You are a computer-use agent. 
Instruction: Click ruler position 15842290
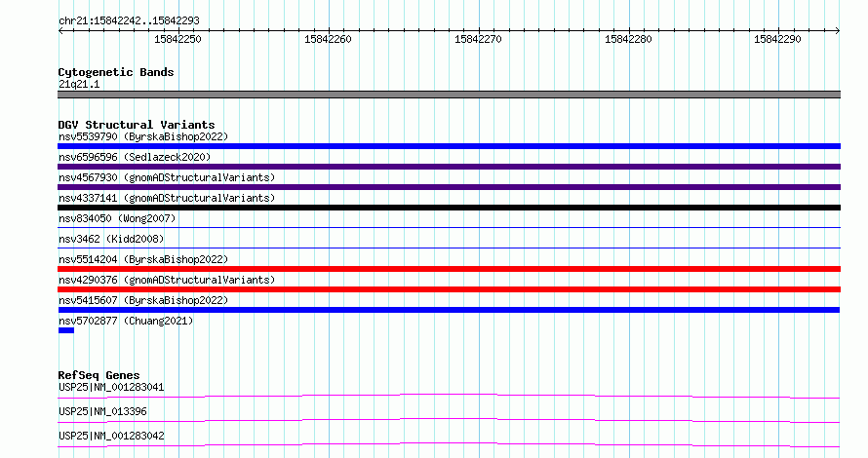click(777, 39)
